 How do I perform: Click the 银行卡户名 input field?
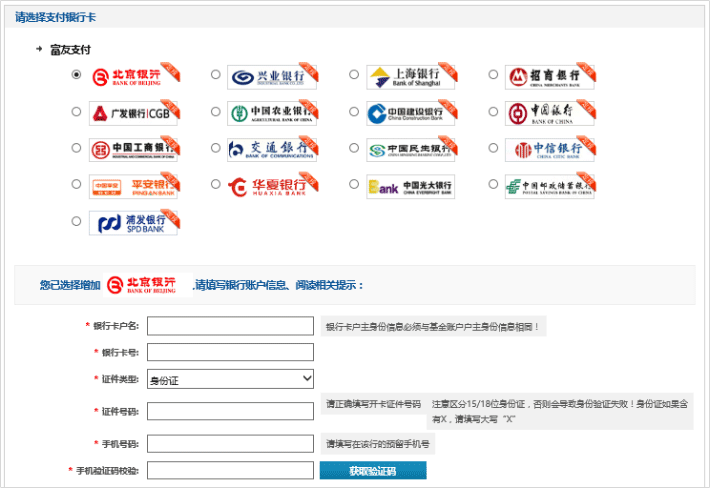pyautogui.click(x=230, y=325)
